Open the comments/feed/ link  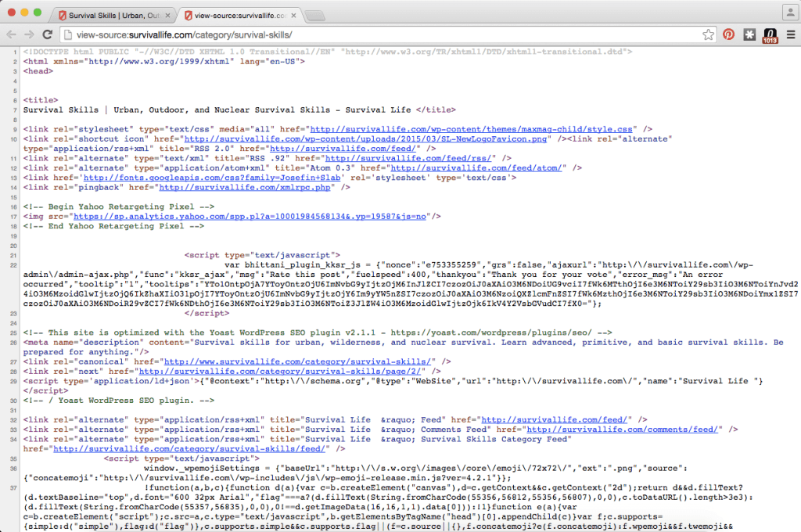pyautogui.click(x=622, y=430)
